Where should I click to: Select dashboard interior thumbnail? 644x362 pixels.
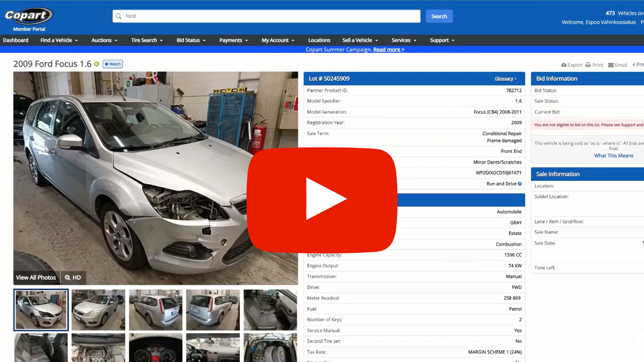tap(213, 348)
